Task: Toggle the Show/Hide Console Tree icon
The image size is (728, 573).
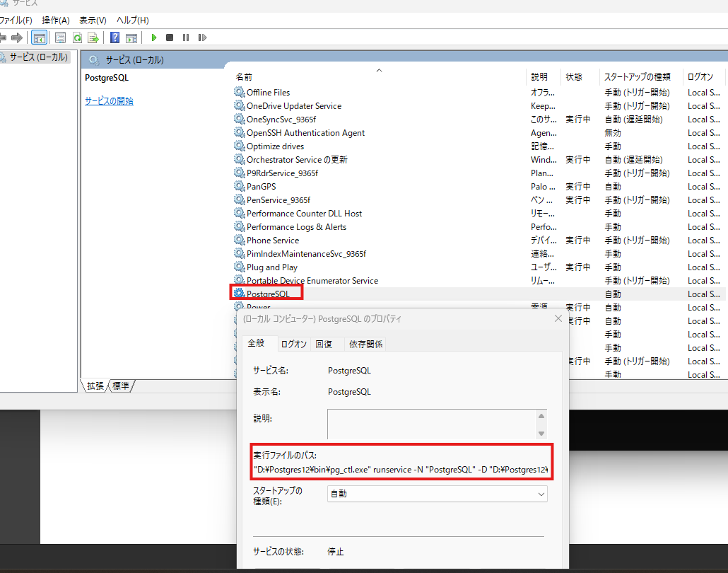Action: point(40,37)
